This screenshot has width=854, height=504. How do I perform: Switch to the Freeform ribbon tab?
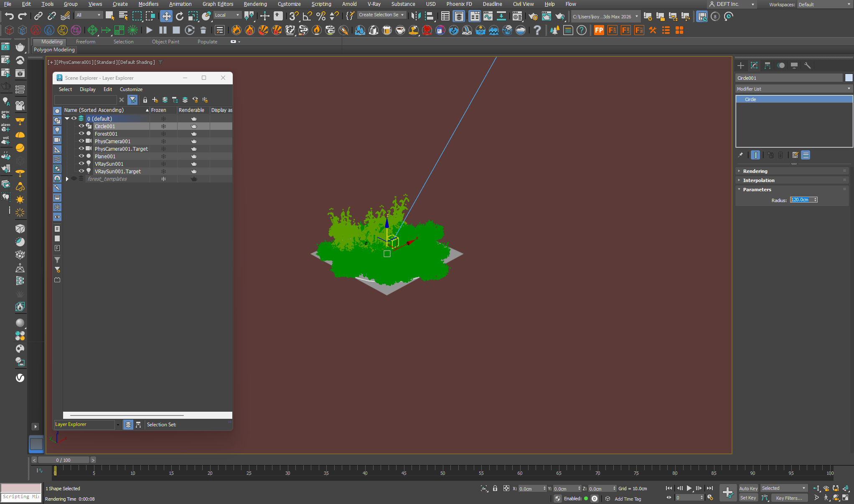pos(86,42)
